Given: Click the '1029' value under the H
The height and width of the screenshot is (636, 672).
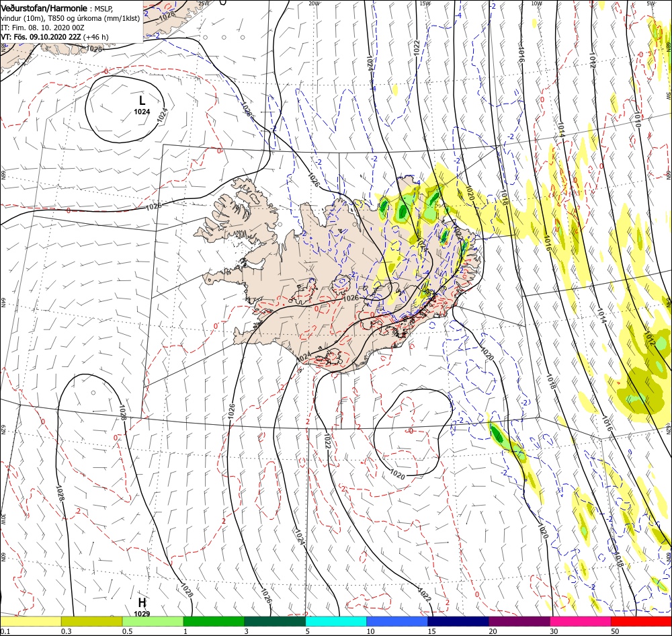Looking at the screenshot, I should coord(142,614).
